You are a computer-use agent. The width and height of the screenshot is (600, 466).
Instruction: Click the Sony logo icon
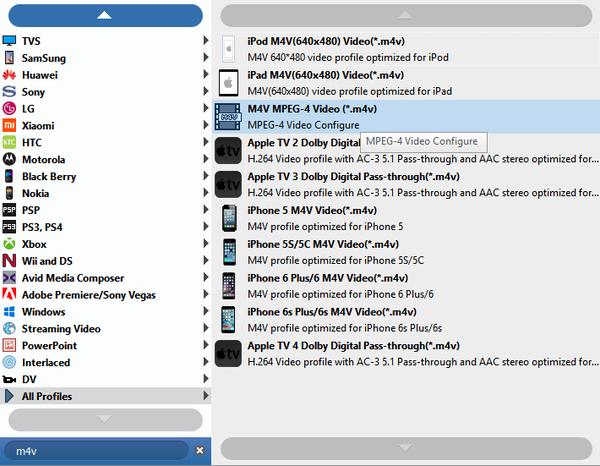pos(9,91)
